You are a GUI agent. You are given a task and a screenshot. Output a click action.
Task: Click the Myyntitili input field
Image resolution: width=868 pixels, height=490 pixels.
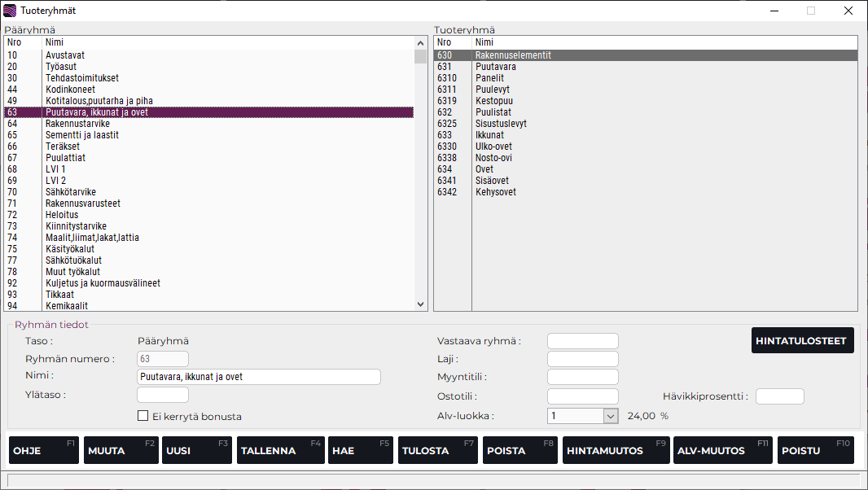(x=582, y=377)
